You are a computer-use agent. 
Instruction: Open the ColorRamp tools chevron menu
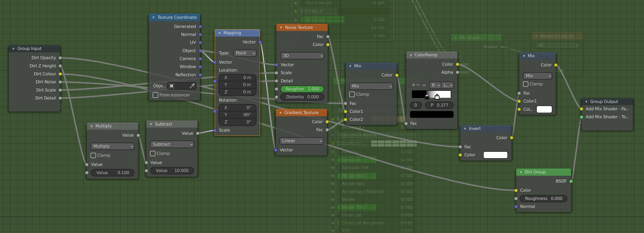[x=424, y=85]
